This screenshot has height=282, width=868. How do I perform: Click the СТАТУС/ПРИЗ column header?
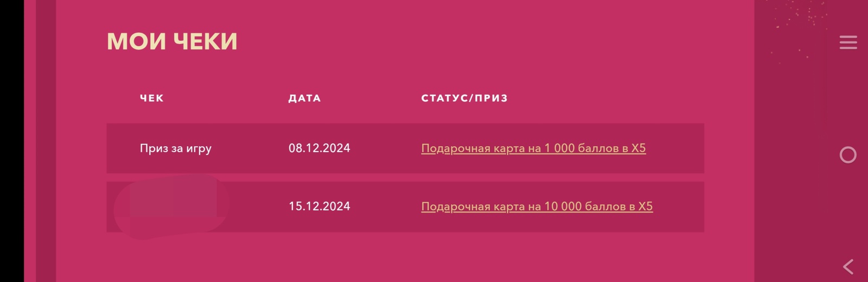pyautogui.click(x=464, y=98)
